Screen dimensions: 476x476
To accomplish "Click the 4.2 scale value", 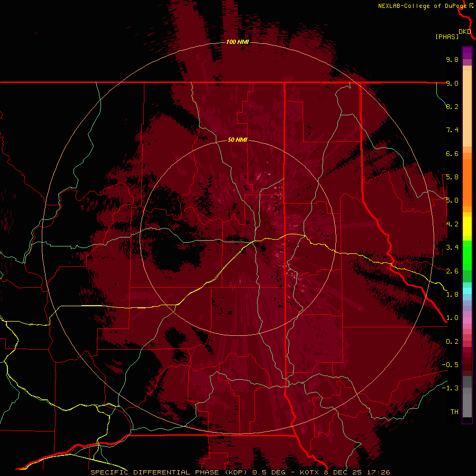I will tap(452, 224).
